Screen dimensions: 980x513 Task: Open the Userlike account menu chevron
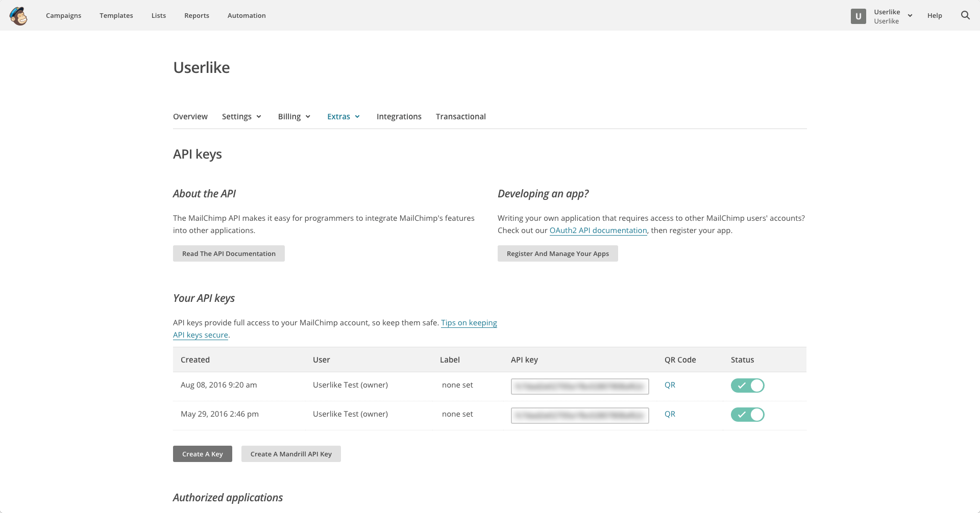coord(910,16)
